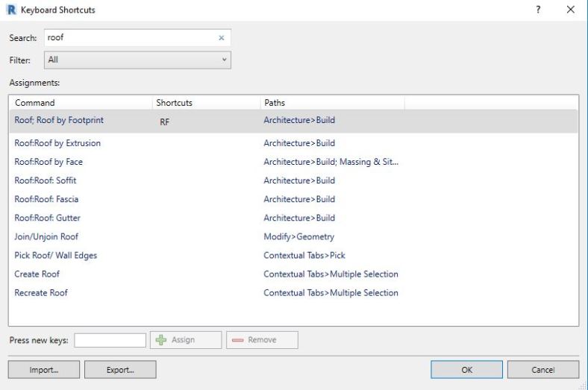This screenshot has width=588, height=390.
Task: Select the Roof: Soffit row
Action: pyautogui.click(x=46, y=180)
